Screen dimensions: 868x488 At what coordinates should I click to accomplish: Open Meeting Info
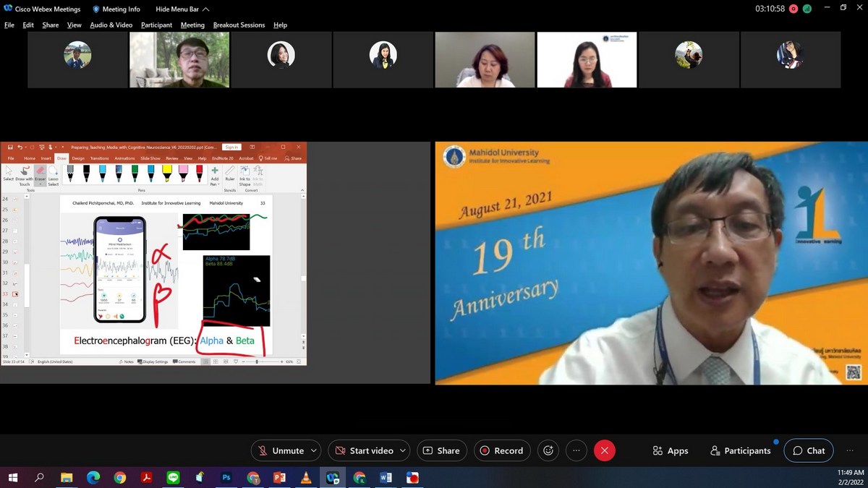(116, 9)
